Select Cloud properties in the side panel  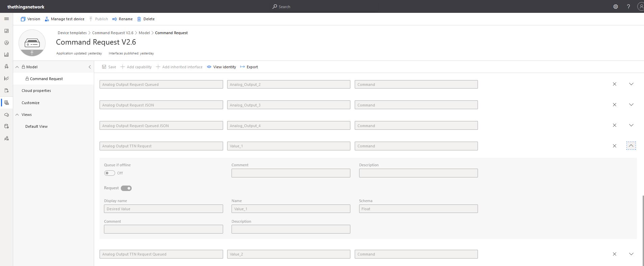coord(36,91)
